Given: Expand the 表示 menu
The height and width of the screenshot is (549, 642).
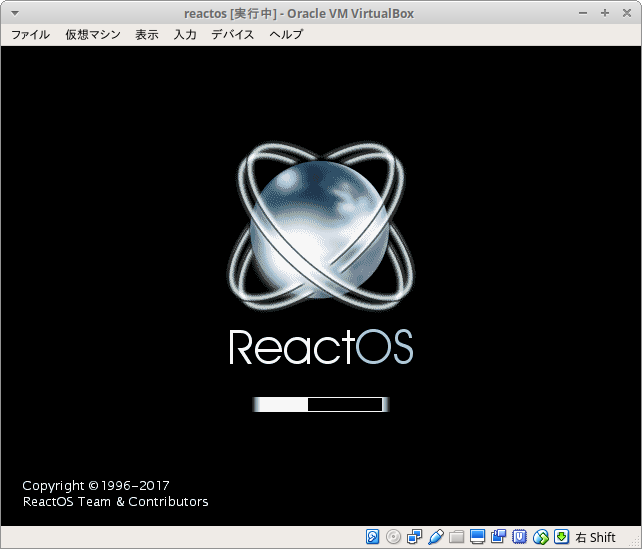Looking at the screenshot, I should [147, 34].
